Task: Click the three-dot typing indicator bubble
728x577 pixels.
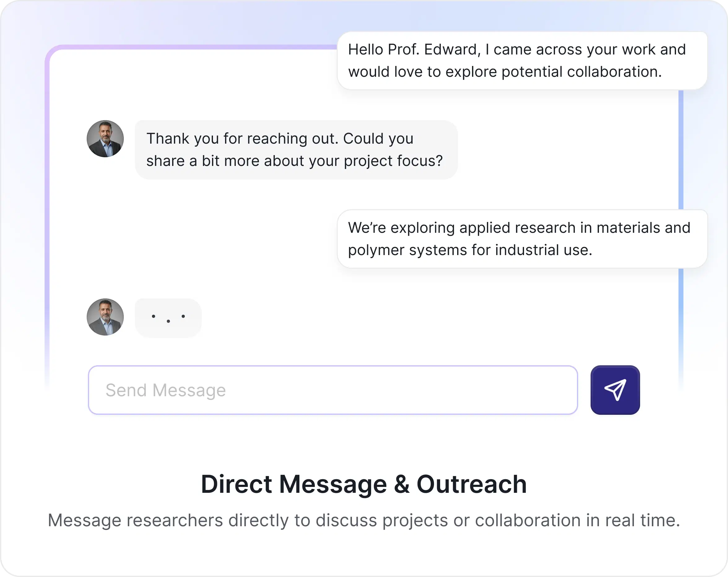Action: click(x=168, y=318)
